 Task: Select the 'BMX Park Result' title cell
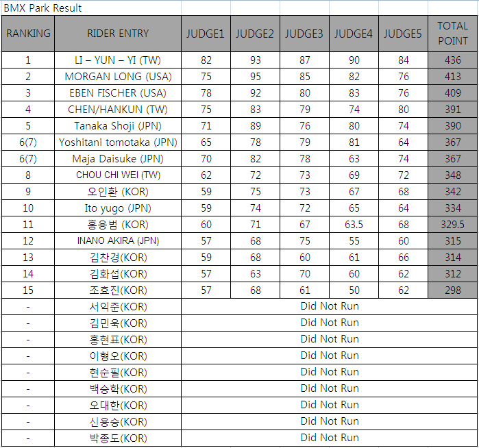pos(91,8)
